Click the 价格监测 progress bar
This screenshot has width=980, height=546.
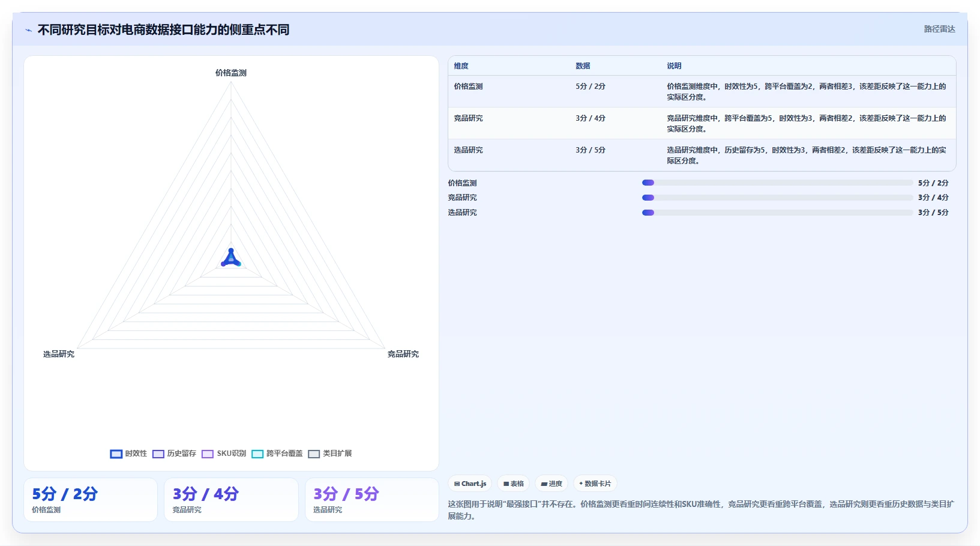click(777, 183)
